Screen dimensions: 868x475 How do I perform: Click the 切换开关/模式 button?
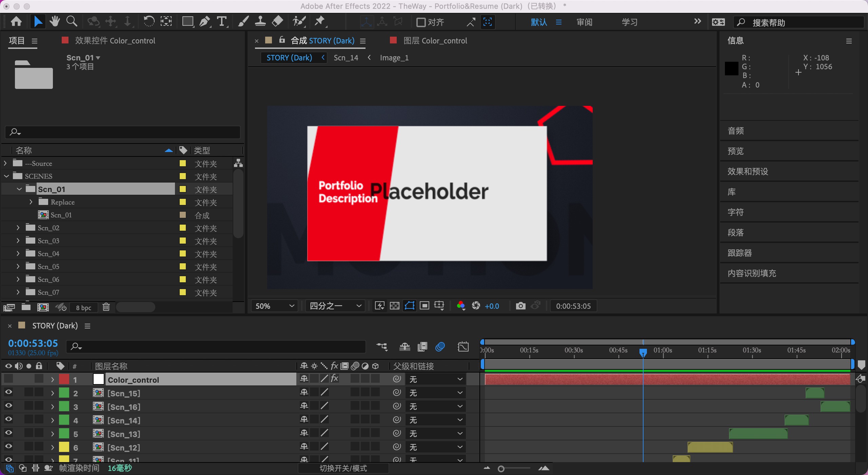coord(343,468)
